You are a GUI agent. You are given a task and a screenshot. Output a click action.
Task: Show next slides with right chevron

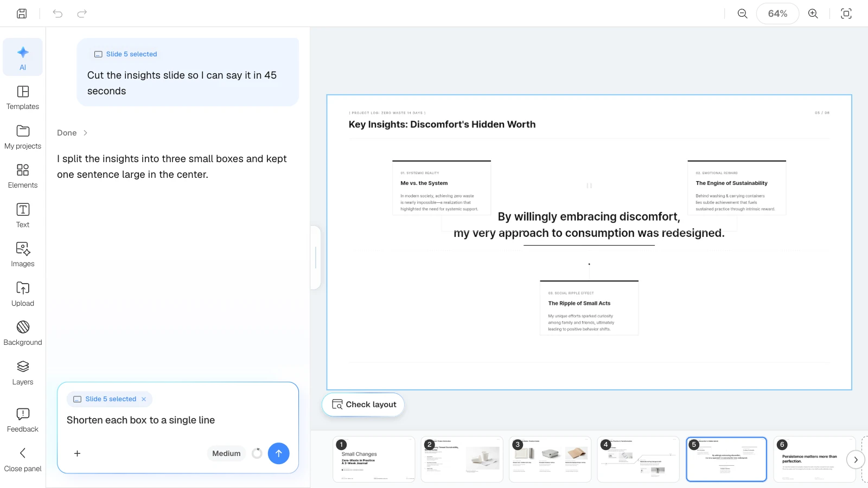point(856,460)
